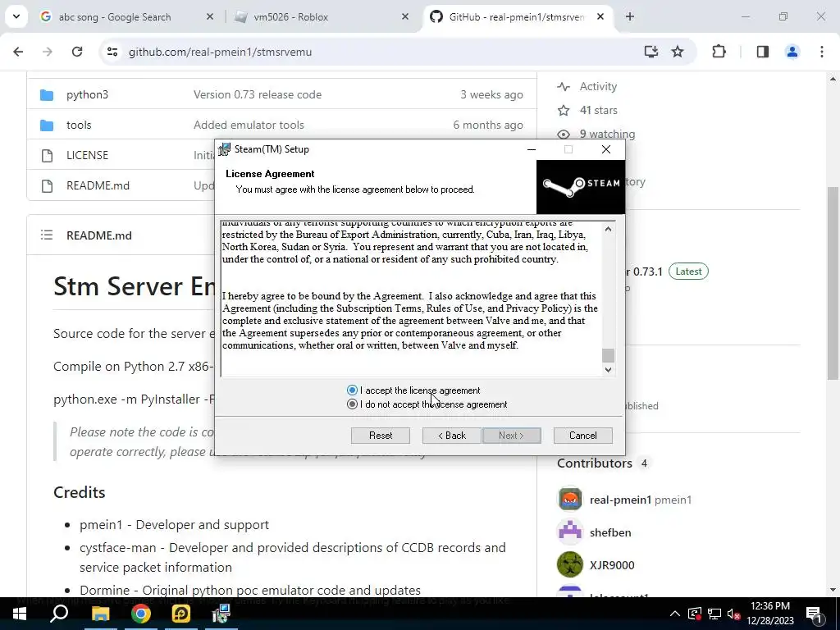Open shefben contributor profile
Image resolution: width=840 pixels, height=630 pixels.
[610, 532]
